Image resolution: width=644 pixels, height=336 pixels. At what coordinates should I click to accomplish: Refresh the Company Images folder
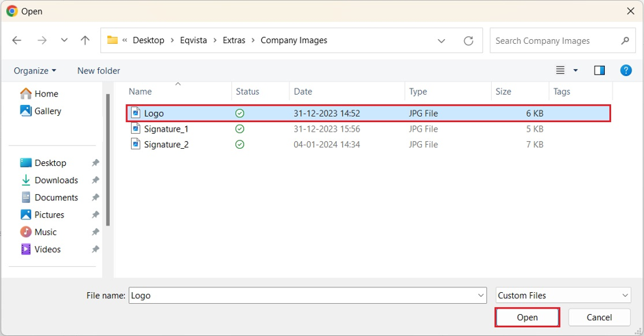pyautogui.click(x=468, y=40)
